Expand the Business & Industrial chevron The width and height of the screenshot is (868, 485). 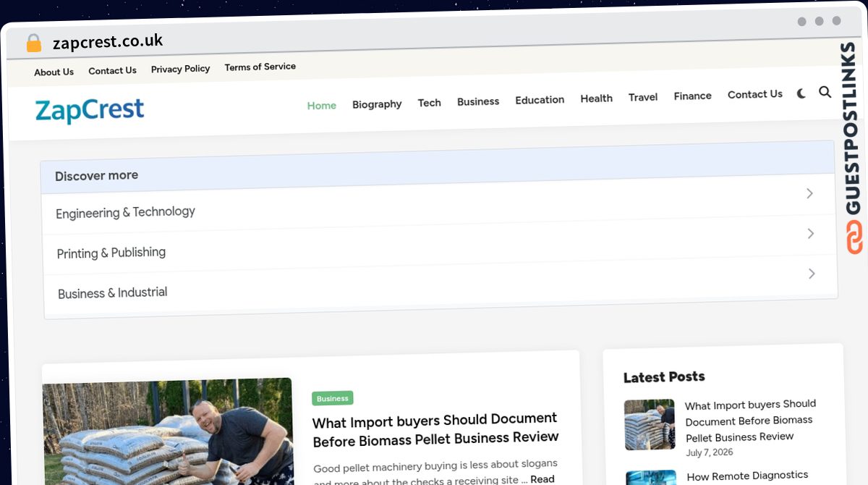click(x=812, y=274)
